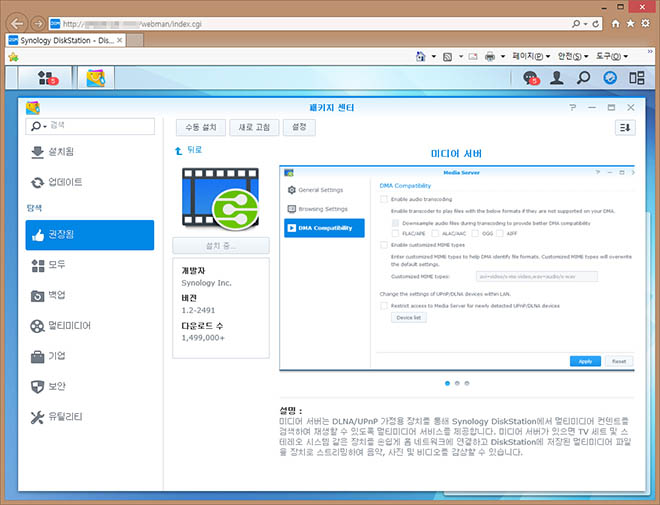
Task: Open the user account options icon
Action: click(556, 78)
